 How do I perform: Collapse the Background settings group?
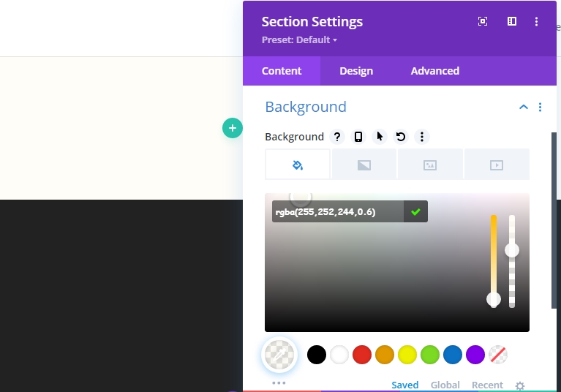point(524,107)
